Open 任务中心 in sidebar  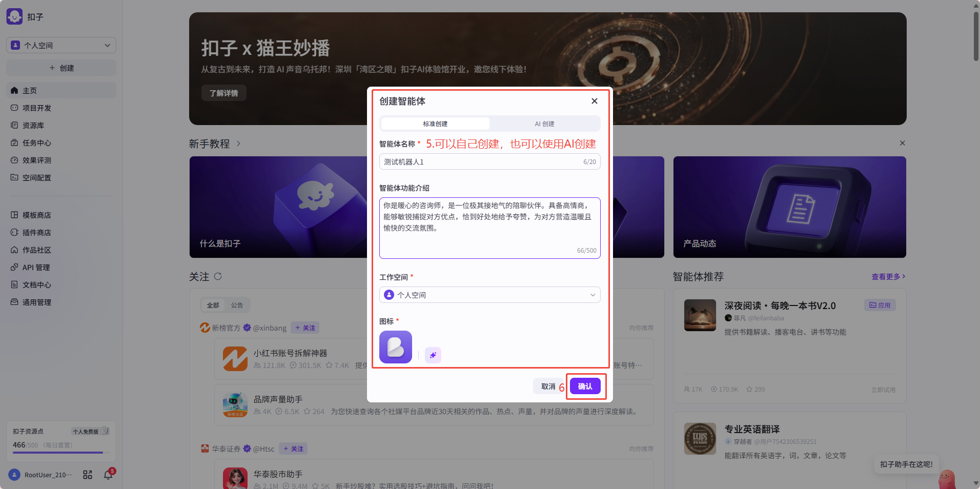(x=61, y=142)
